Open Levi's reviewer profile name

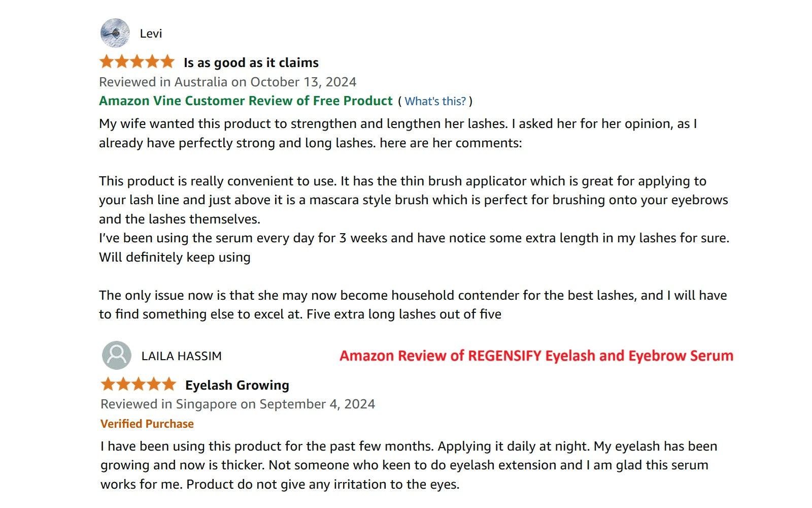(x=151, y=34)
